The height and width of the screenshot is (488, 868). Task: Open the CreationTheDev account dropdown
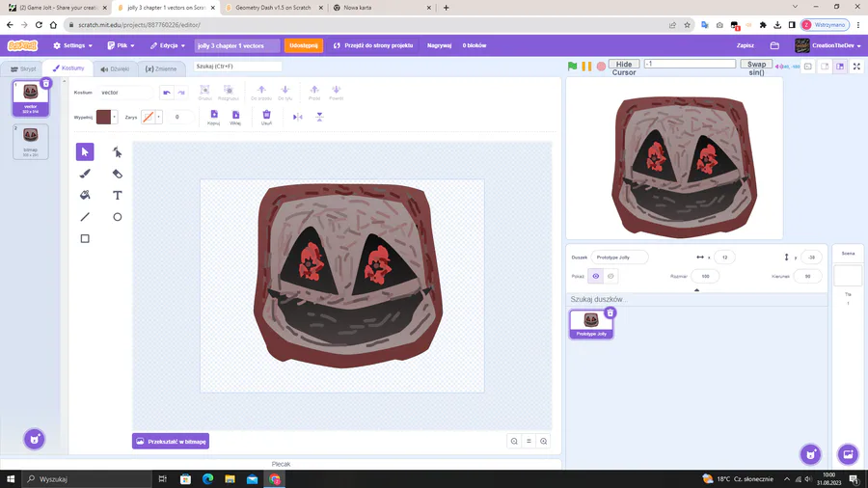tap(827, 45)
